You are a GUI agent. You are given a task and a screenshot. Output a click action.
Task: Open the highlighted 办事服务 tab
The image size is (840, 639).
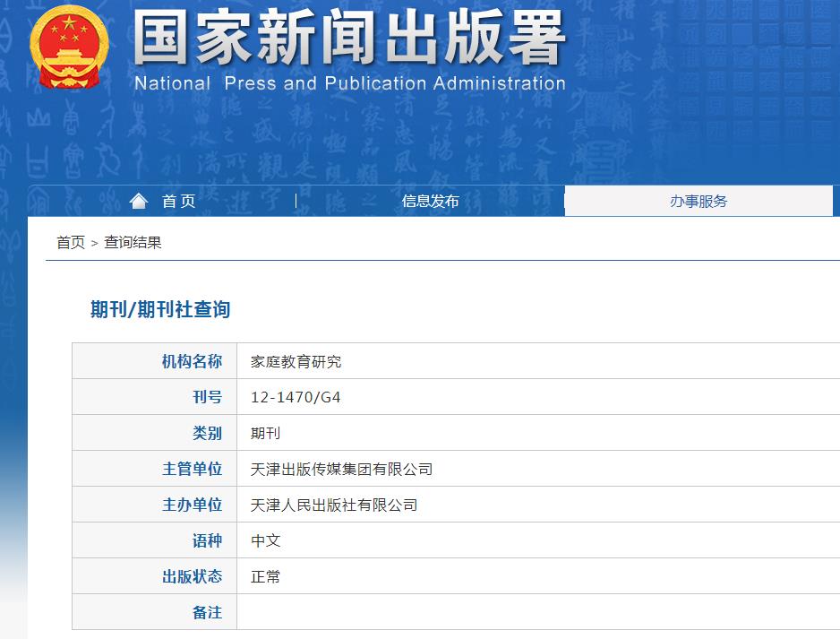tap(700, 201)
